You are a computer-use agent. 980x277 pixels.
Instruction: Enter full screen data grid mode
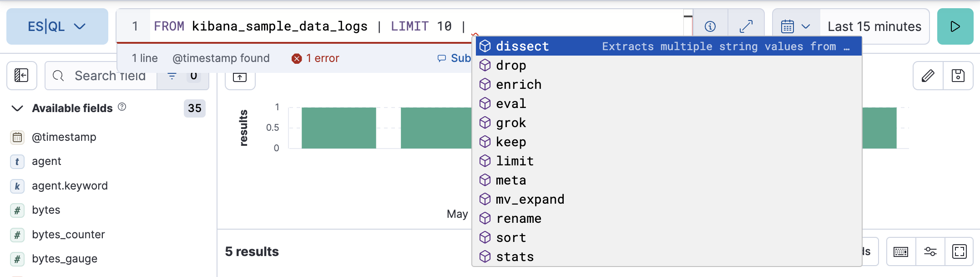pyautogui.click(x=959, y=251)
